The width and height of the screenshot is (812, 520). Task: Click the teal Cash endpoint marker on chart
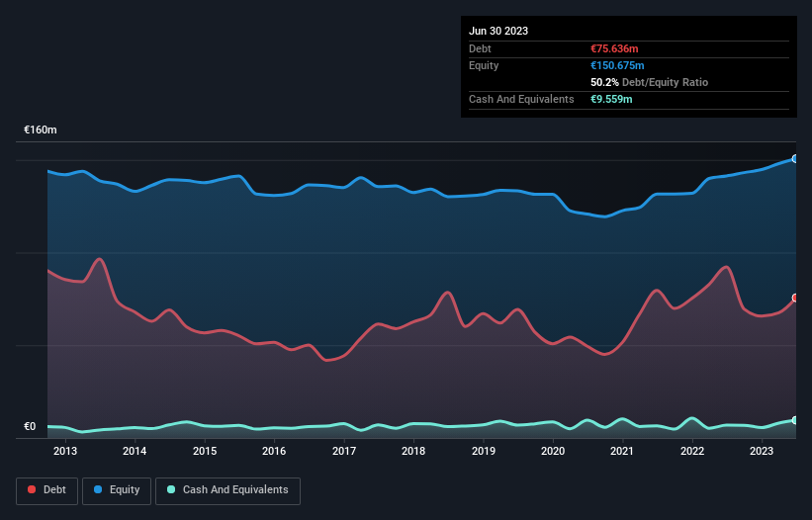pos(794,420)
